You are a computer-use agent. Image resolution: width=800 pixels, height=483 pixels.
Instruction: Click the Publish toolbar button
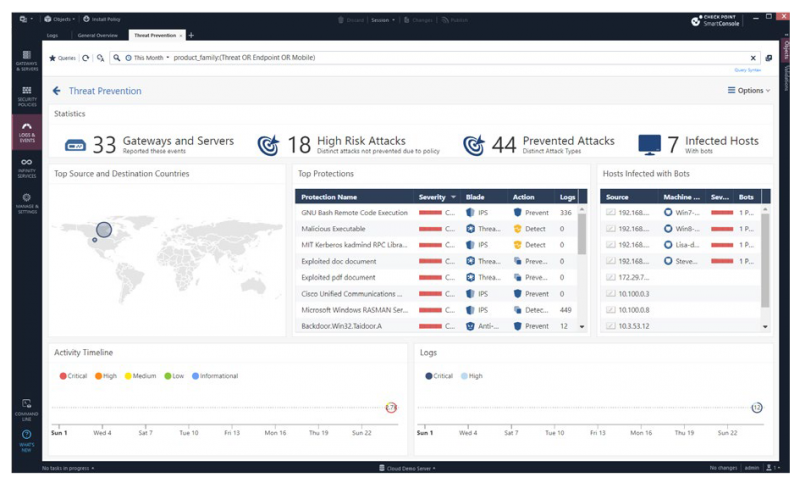455,20
